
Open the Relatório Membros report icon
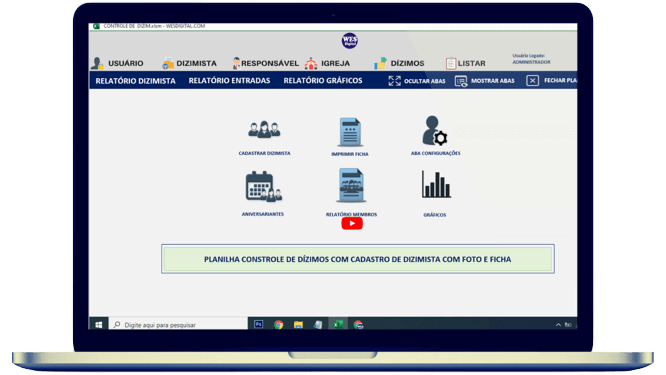pyautogui.click(x=351, y=185)
